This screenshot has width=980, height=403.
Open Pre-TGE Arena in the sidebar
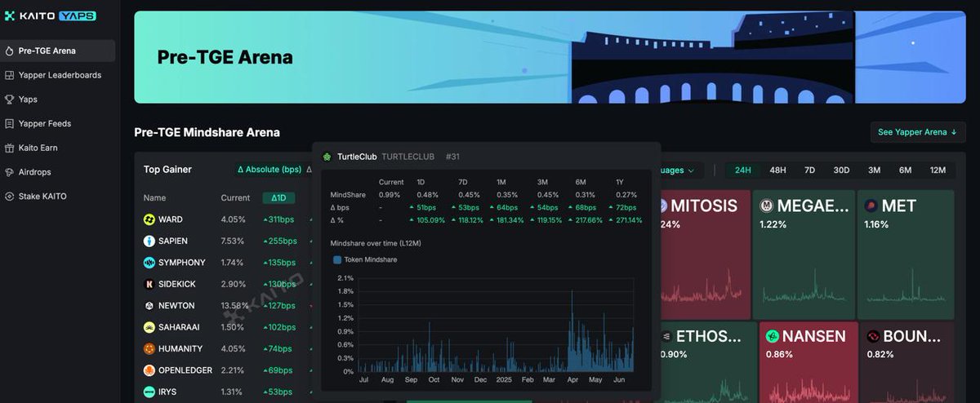(x=58, y=51)
